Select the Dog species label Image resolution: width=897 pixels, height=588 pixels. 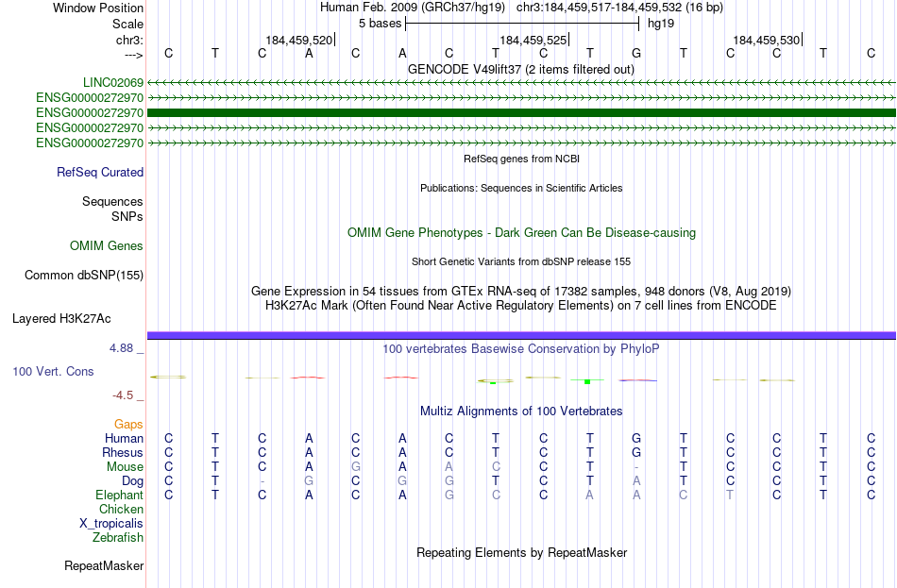[x=132, y=481]
